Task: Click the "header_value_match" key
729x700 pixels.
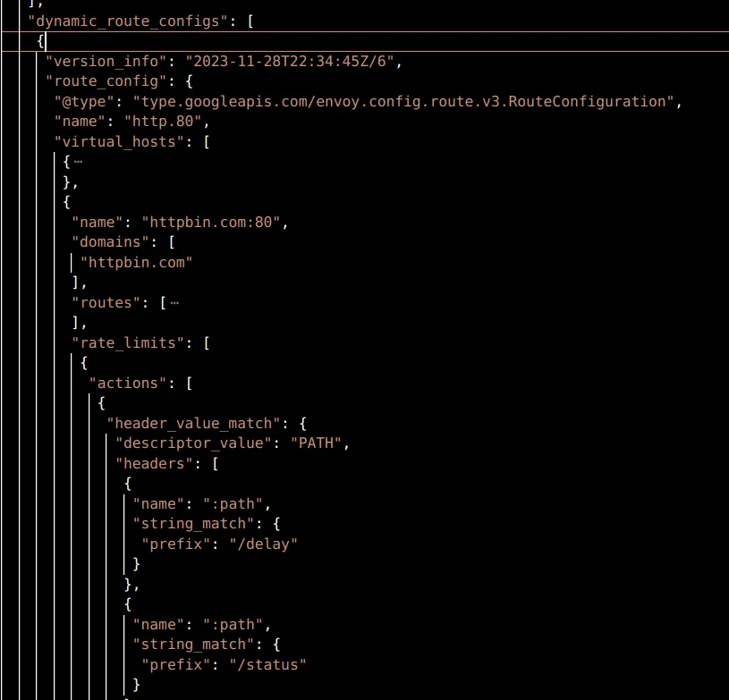Action: tap(194, 423)
